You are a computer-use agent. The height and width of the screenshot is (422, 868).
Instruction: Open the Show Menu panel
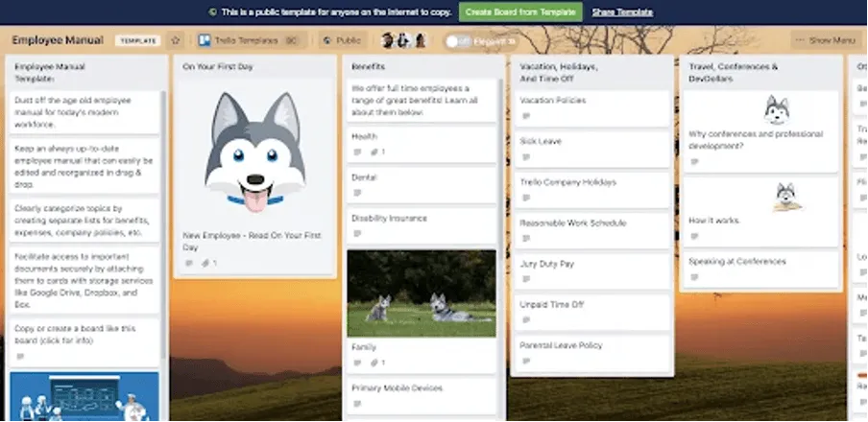click(x=825, y=41)
